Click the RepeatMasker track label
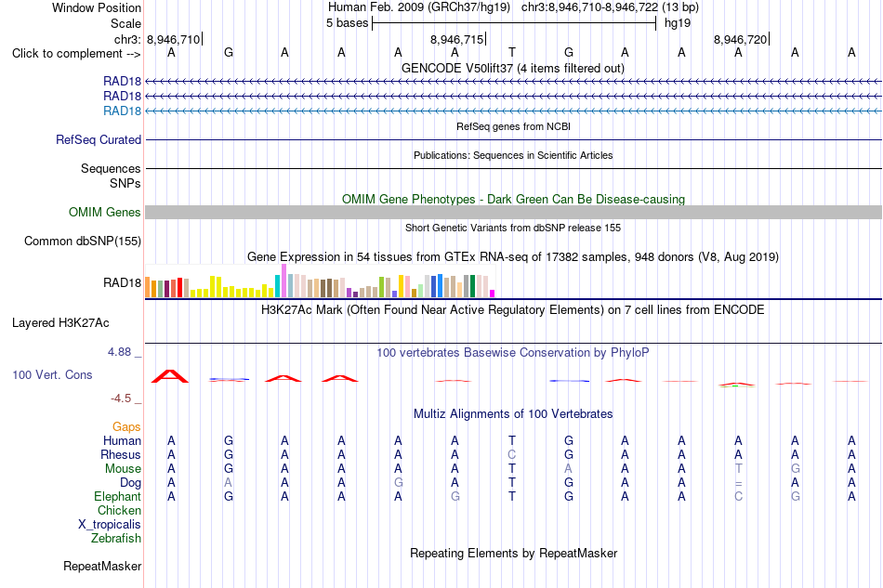 click(102, 566)
